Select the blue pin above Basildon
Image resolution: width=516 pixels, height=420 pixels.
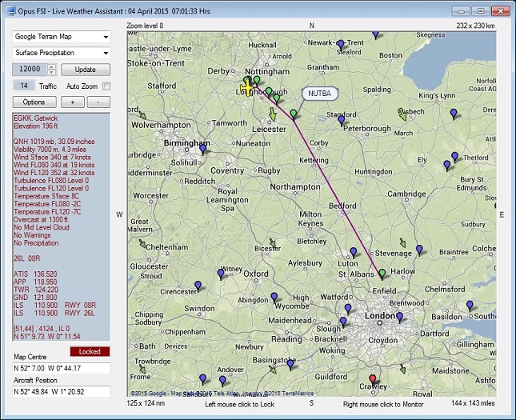pos(470,306)
